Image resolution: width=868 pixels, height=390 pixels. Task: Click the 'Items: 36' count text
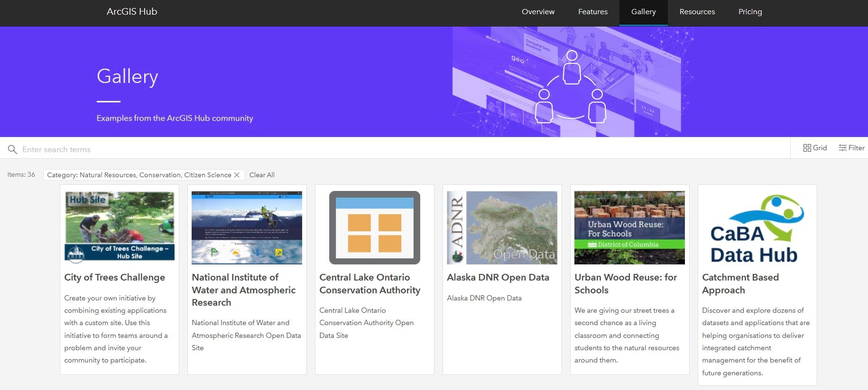(x=21, y=175)
